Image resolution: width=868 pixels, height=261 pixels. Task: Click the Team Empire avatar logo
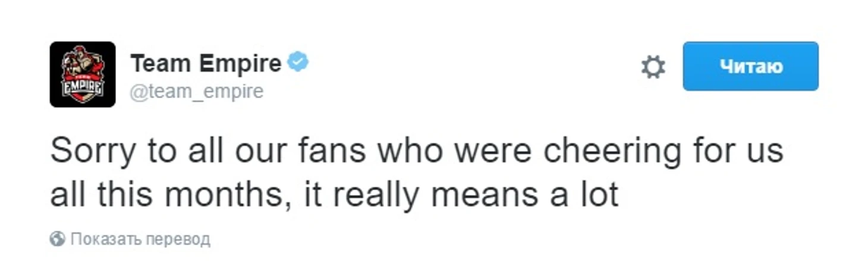coord(82,74)
